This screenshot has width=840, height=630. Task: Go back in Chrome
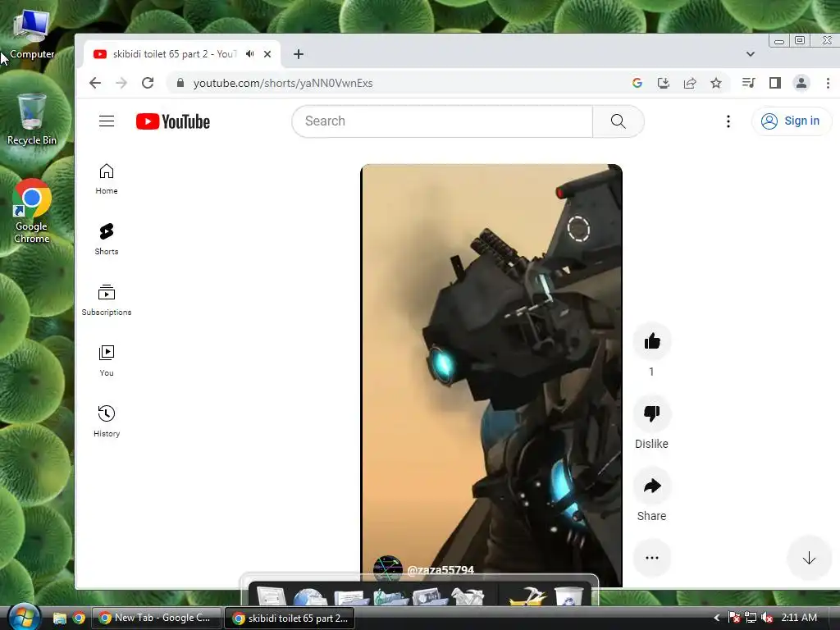pyautogui.click(x=95, y=83)
